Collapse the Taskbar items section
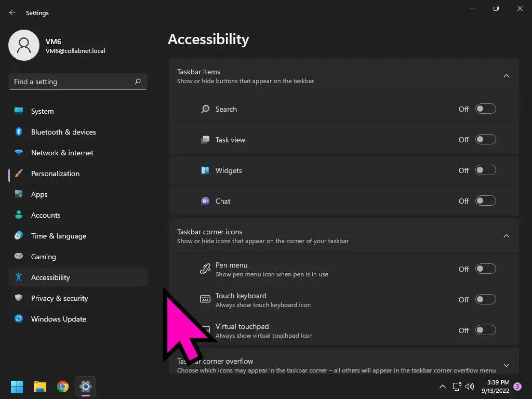The height and width of the screenshot is (399, 532). pos(507,76)
